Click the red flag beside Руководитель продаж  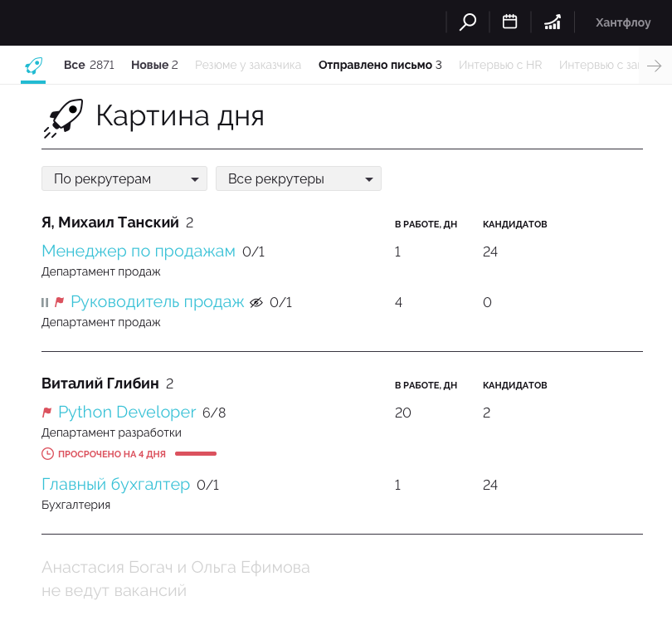click(x=61, y=302)
